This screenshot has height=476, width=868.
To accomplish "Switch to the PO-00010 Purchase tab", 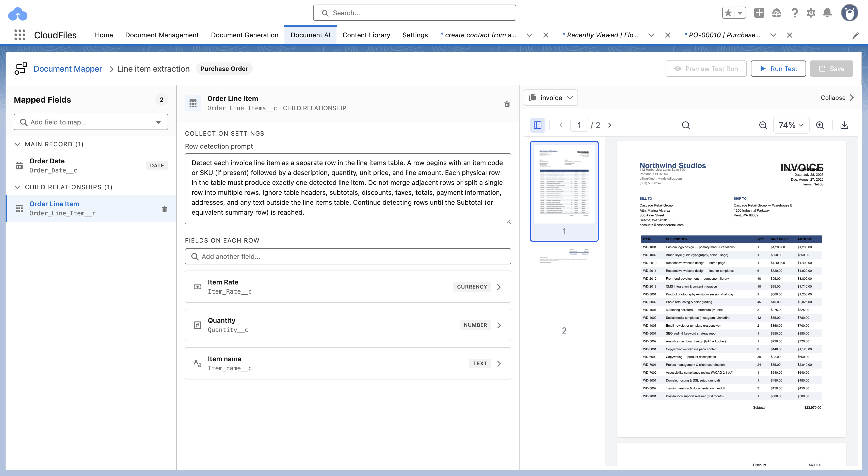I will coord(722,35).
